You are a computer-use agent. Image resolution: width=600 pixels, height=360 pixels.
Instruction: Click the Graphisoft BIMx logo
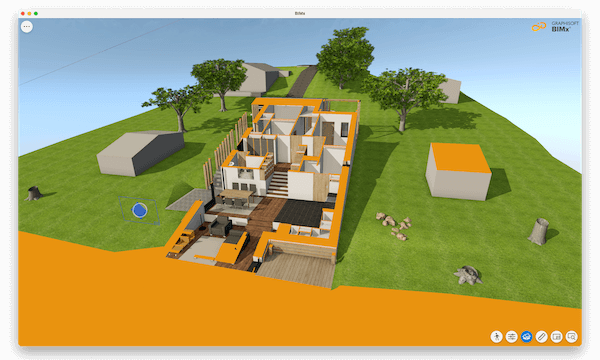click(555, 26)
